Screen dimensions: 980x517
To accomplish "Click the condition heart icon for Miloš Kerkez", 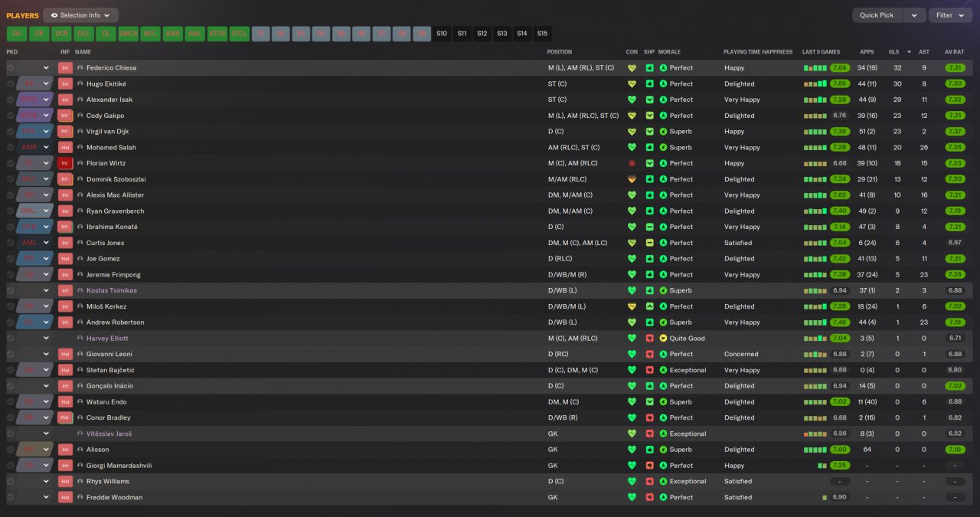I will click(632, 306).
